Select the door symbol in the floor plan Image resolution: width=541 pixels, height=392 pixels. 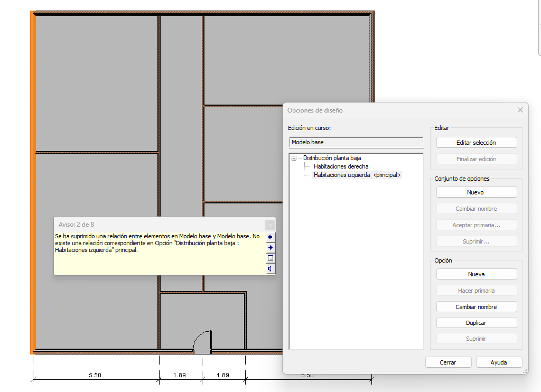(x=203, y=342)
